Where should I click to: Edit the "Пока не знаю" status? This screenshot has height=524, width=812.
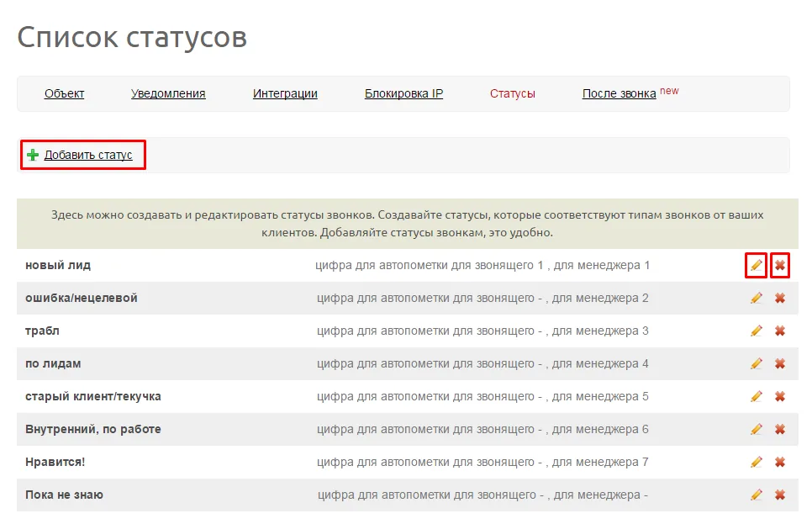pos(756,495)
